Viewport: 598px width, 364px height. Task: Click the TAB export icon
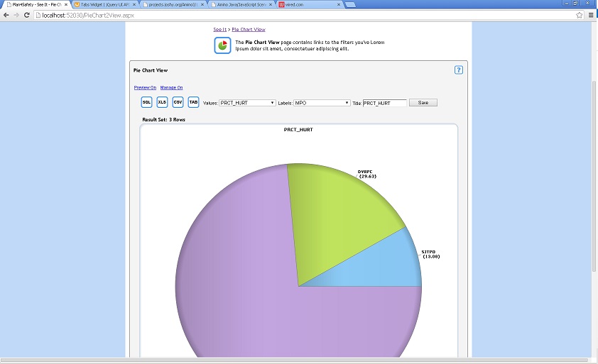point(193,102)
